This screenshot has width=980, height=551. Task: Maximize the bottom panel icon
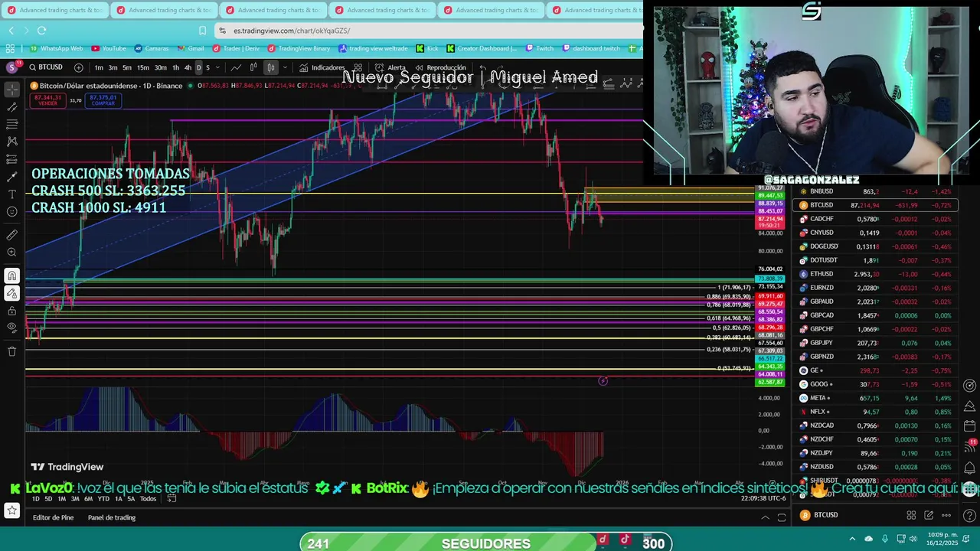coord(782,517)
